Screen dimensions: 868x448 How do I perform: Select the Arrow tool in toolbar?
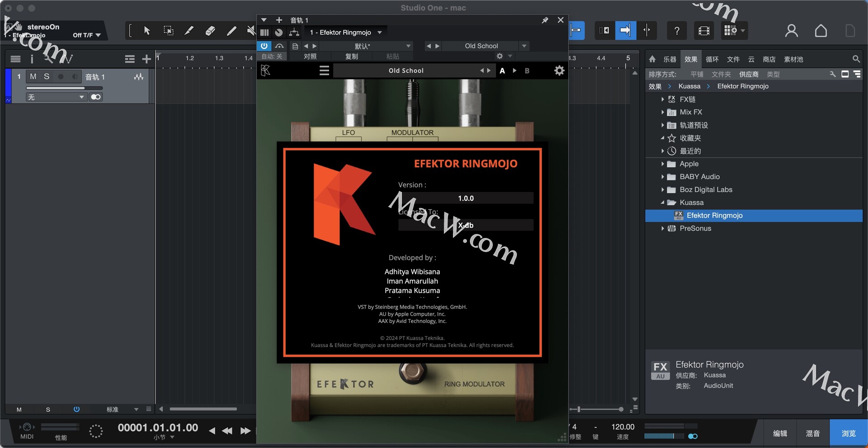coord(147,31)
